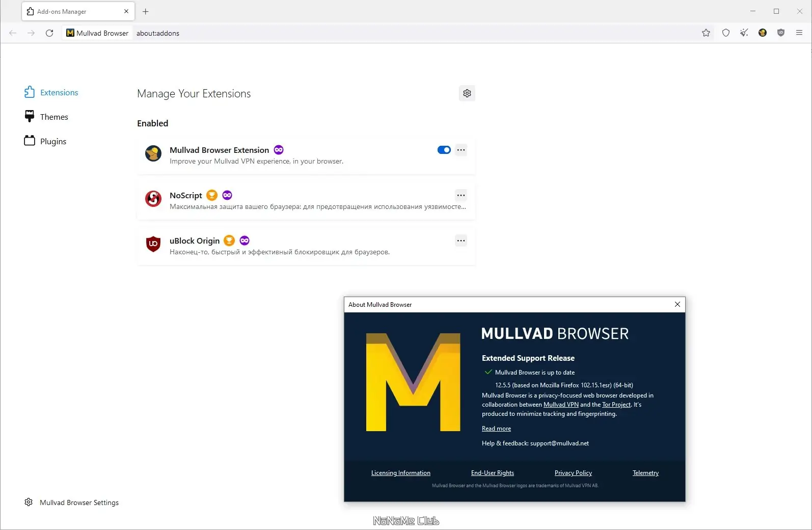This screenshot has width=812, height=530.
Task: Click the Mullvad Browser Extension mole icon
Action: click(153, 153)
